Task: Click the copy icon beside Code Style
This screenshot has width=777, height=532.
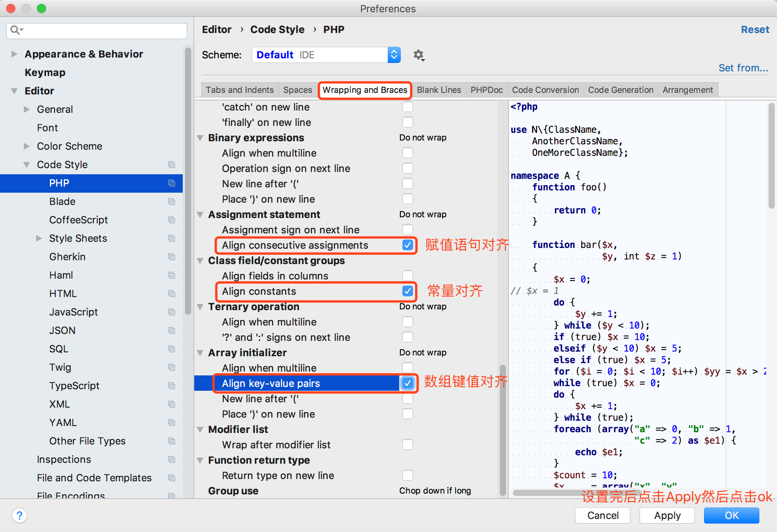Action: [172, 165]
